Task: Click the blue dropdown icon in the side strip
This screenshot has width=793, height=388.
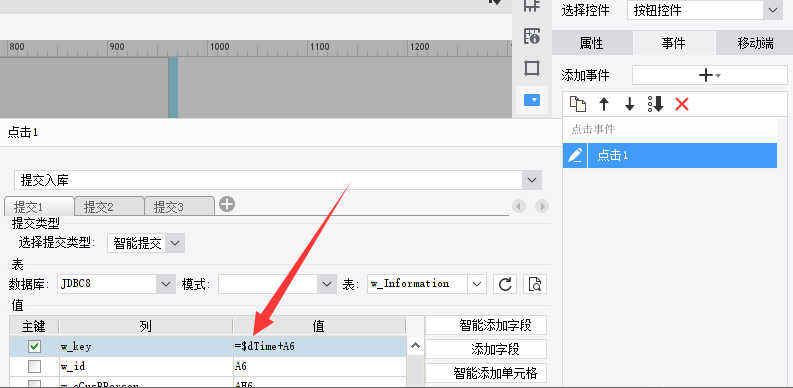Action: [532, 100]
